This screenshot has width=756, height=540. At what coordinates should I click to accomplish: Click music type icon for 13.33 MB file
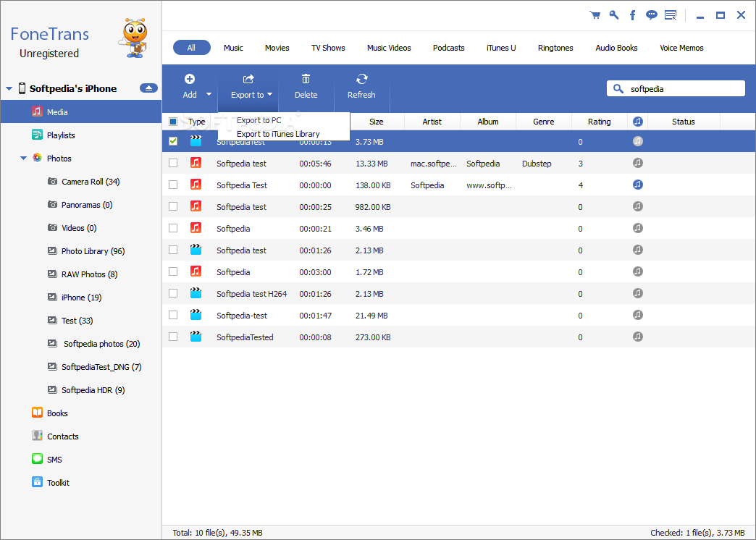pyautogui.click(x=196, y=162)
